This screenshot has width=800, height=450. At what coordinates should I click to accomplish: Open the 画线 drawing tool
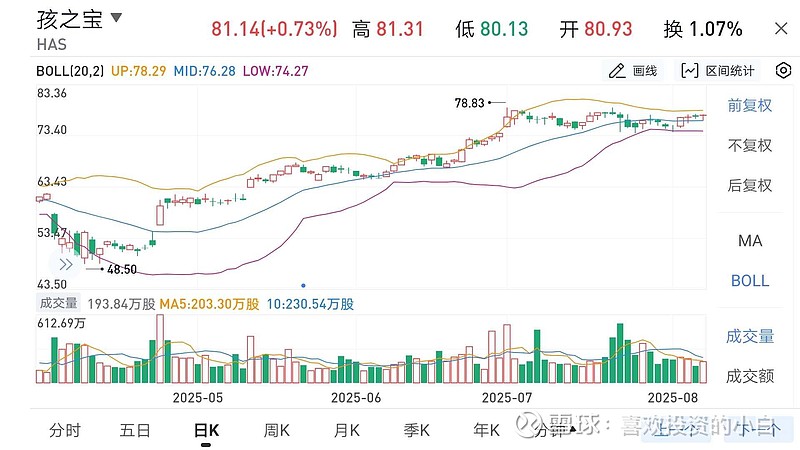[634, 71]
